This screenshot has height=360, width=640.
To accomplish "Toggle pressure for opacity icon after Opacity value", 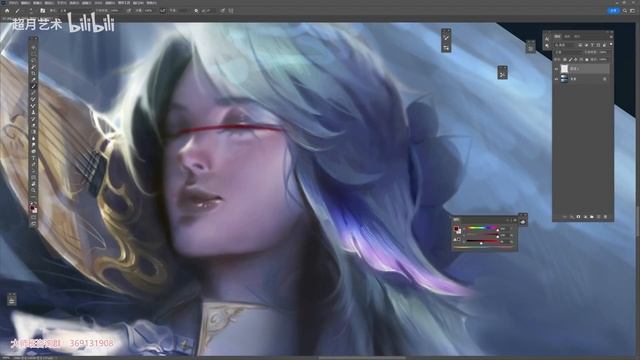I will click(129, 11).
